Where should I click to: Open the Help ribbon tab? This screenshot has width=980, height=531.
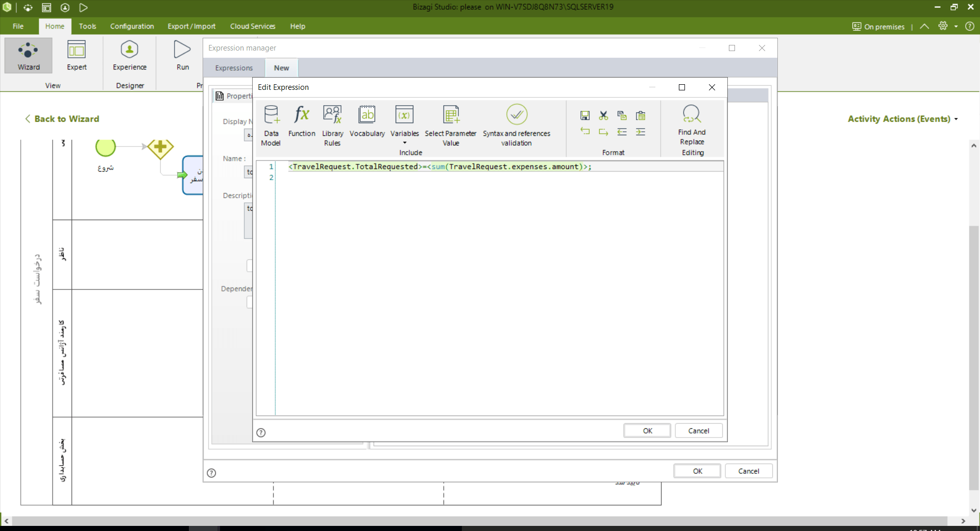(x=298, y=26)
